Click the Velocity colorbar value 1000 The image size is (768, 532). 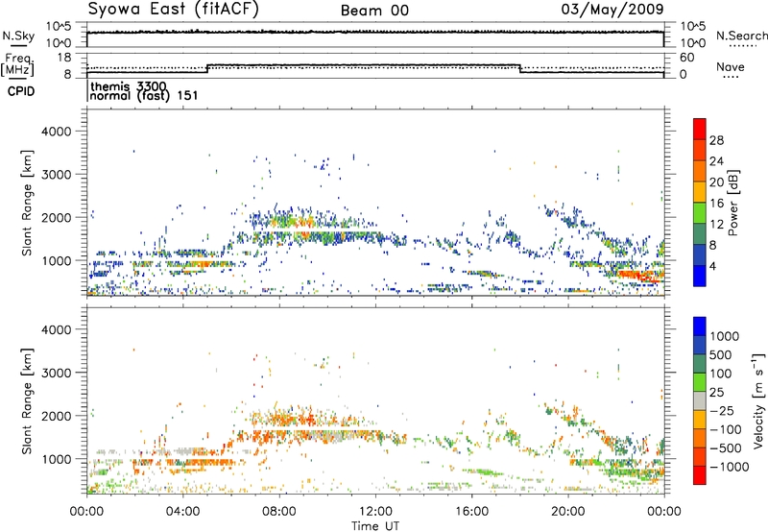click(724, 336)
